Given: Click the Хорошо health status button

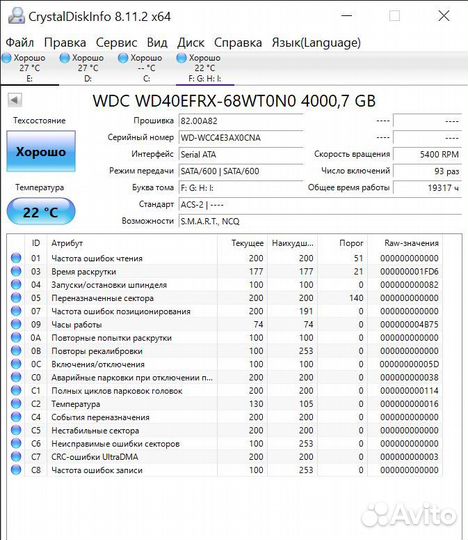Looking at the screenshot, I should point(41,151).
